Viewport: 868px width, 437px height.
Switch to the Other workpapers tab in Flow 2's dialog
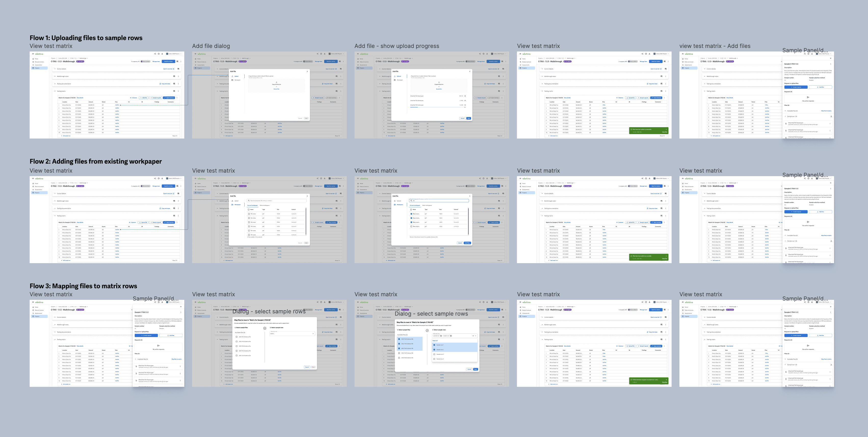pos(265,205)
